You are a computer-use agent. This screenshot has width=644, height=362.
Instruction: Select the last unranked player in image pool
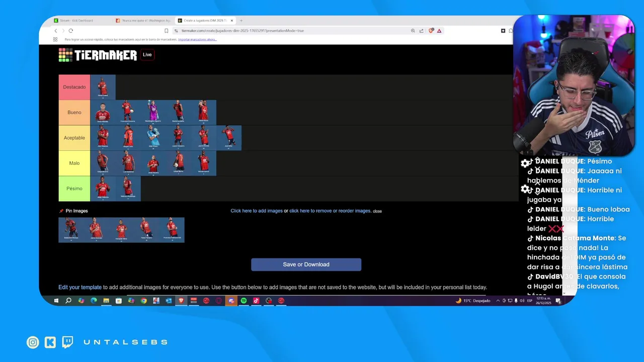click(x=172, y=230)
